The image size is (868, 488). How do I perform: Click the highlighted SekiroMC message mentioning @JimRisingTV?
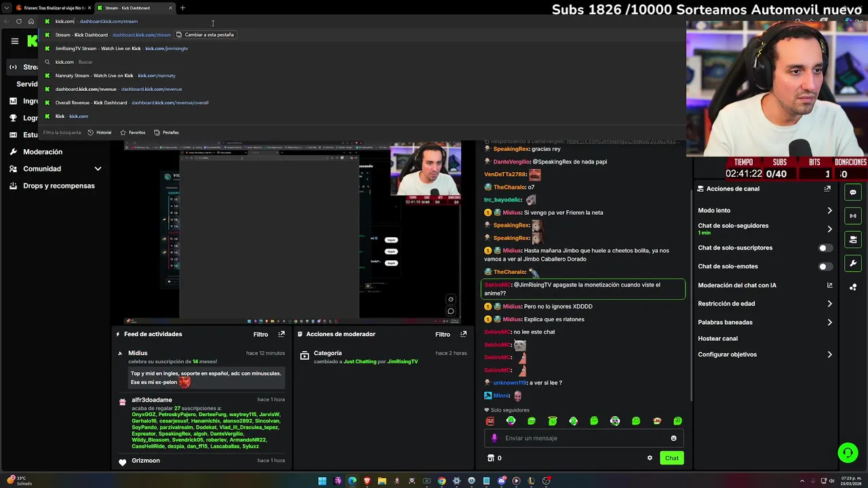click(583, 289)
